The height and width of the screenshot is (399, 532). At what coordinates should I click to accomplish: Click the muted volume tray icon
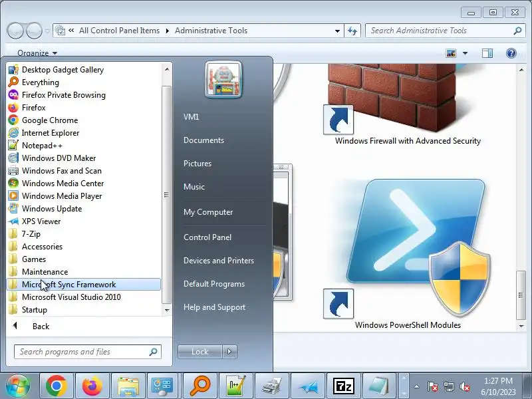[465, 386]
